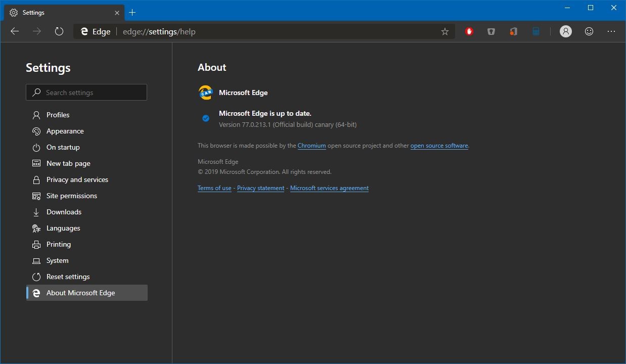Open the Privacy statement link
This screenshot has width=626, height=364.
[260, 188]
